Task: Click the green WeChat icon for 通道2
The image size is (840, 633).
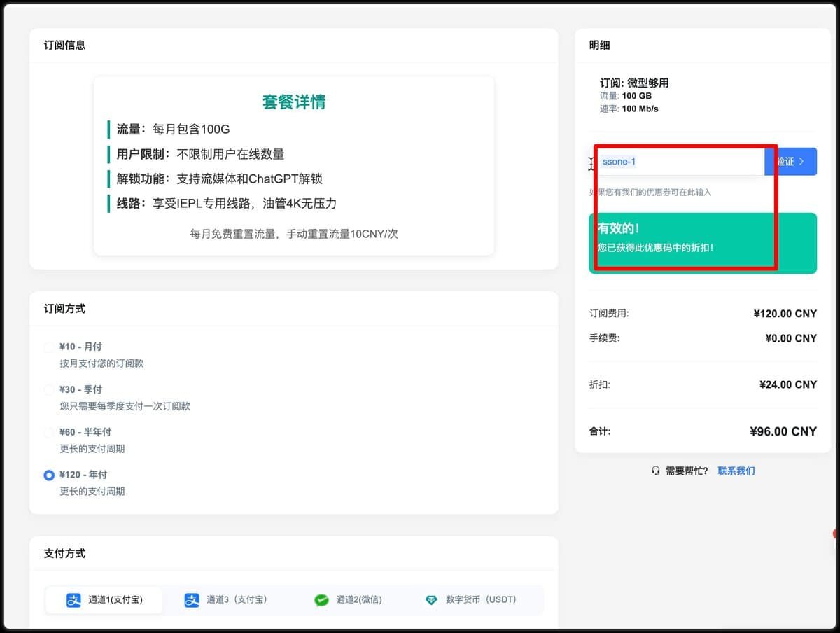Action: tap(321, 600)
